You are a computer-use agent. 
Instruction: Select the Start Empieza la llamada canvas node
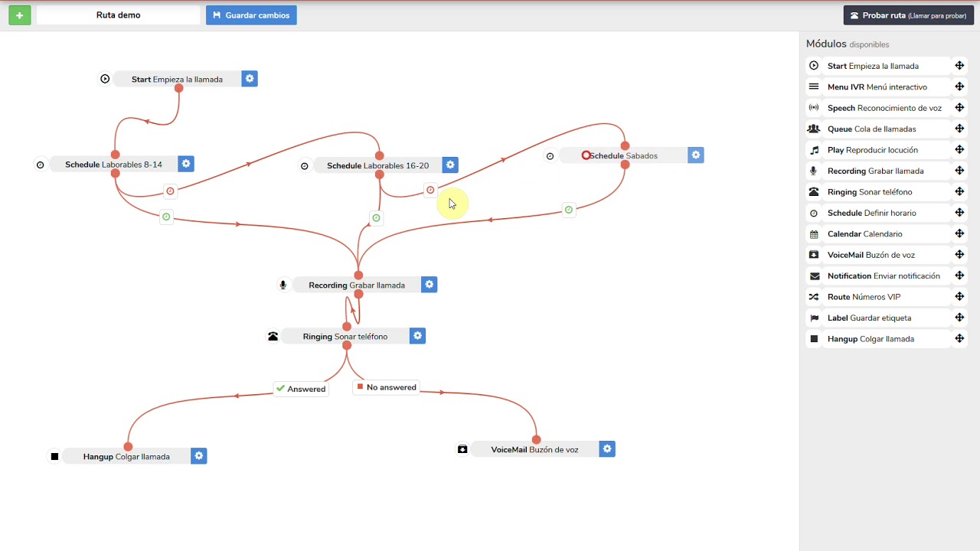coord(177,79)
